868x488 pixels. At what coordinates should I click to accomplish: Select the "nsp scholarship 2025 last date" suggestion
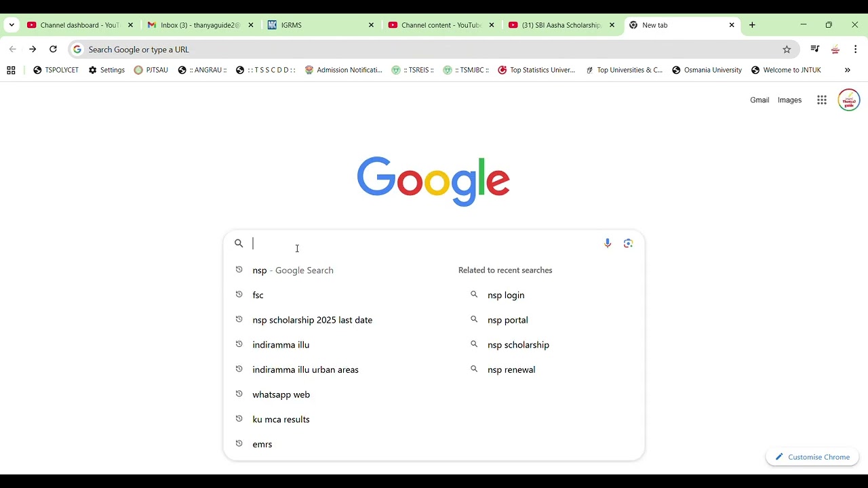[x=312, y=320]
